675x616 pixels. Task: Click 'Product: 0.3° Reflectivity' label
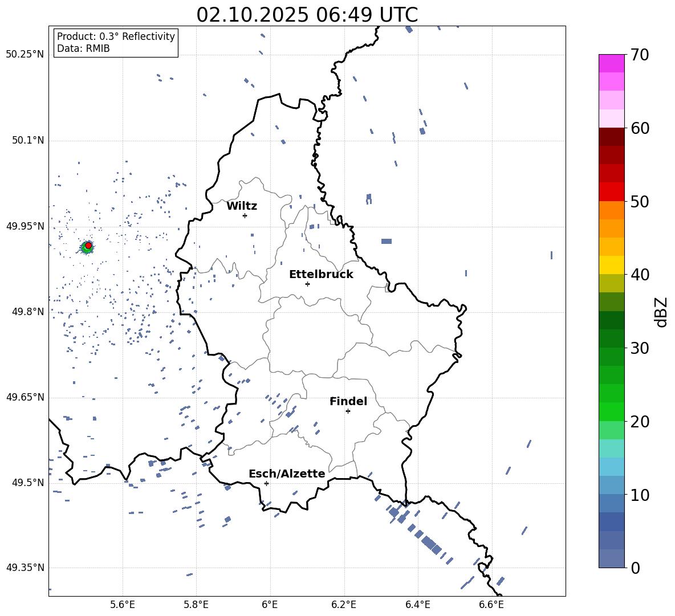[116, 36]
